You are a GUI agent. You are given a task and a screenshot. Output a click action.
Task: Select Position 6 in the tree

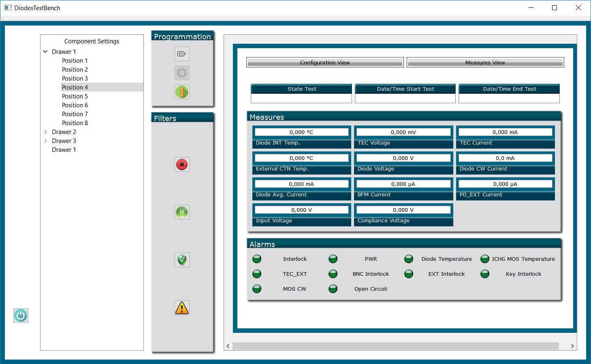(x=75, y=105)
